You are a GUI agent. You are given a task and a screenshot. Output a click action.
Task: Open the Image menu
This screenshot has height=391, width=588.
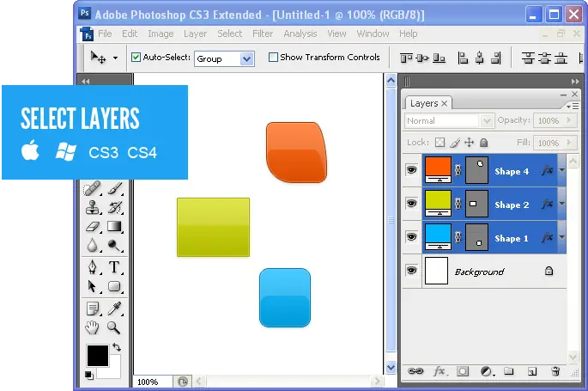click(161, 34)
